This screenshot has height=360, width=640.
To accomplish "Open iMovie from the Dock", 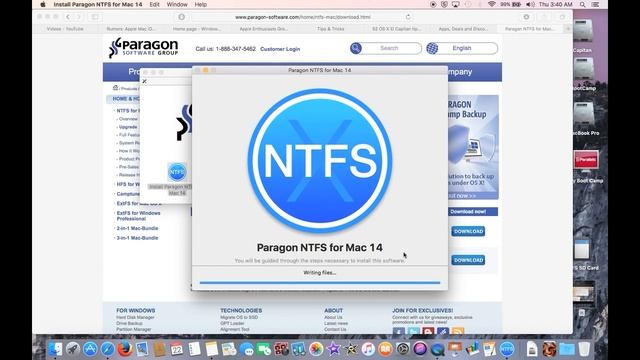I will [x=333, y=349].
